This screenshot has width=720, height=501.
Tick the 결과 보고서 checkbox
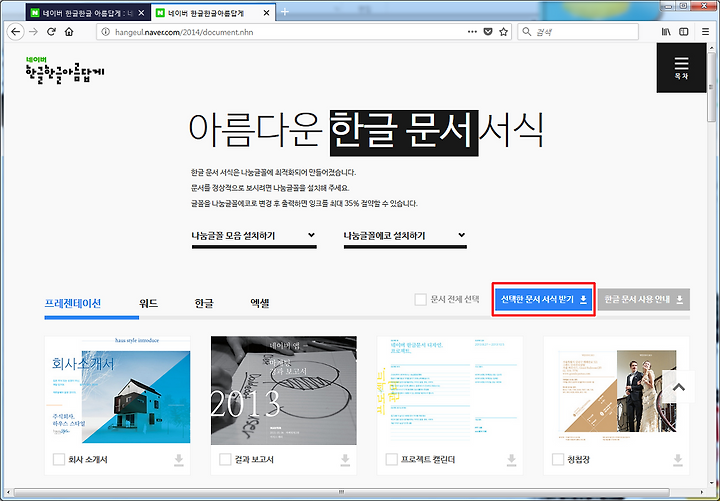(x=225, y=459)
